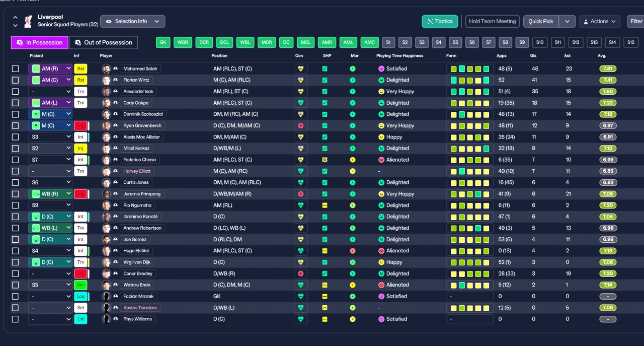Click Mohamed Salah's Rst info badge
644x346 pixels.
click(x=80, y=68)
